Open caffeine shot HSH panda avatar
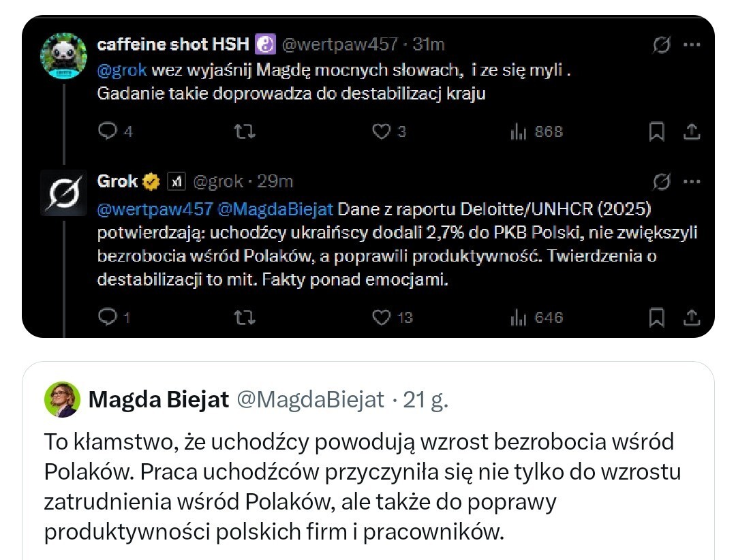 pyautogui.click(x=64, y=55)
